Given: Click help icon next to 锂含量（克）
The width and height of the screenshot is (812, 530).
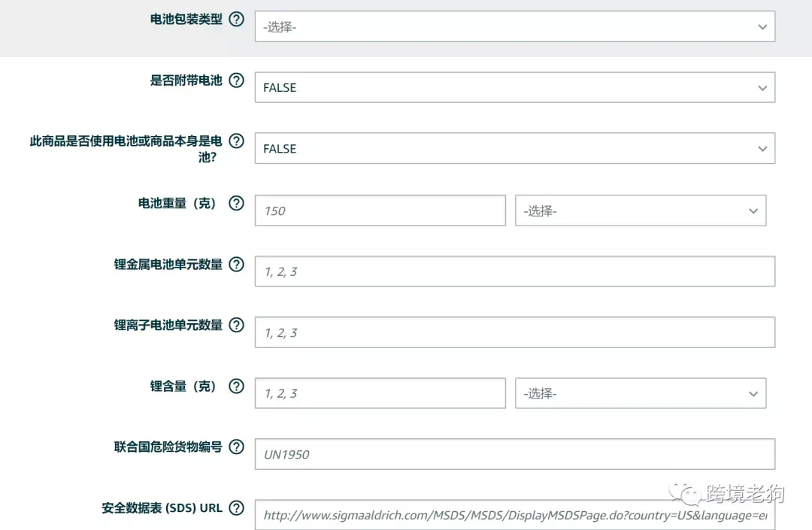Looking at the screenshot, I should coord(237,386).
